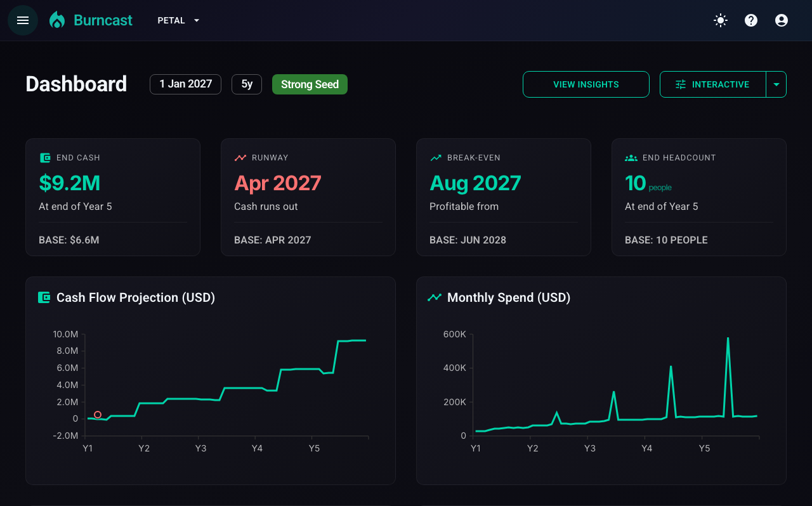812x506 pixels.
Task: Click the 'Profitable from' caption
Action: tap(464, 207)
